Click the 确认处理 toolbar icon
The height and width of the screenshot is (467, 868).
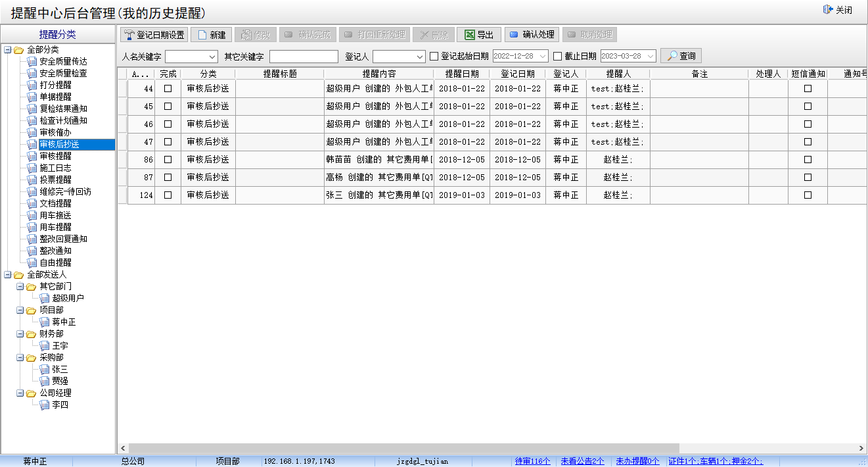[514, 35]
